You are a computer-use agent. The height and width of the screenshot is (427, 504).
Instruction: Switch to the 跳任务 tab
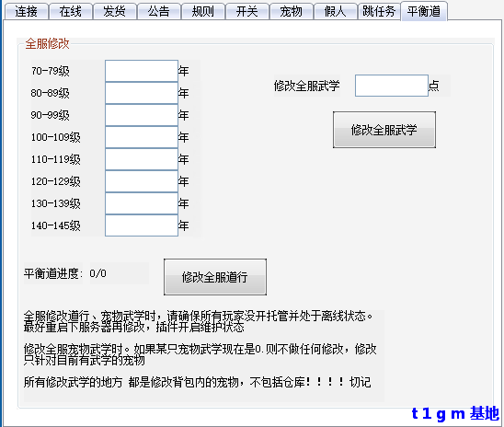[x=379, y=12]
